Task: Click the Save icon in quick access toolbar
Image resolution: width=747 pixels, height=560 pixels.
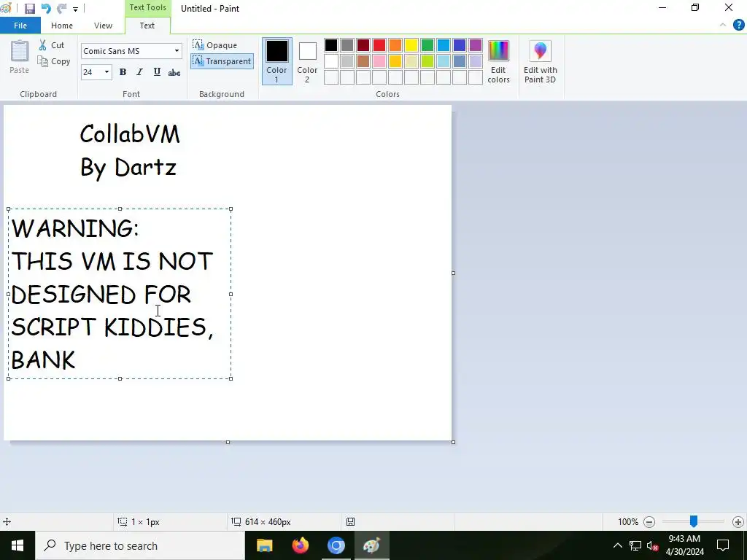Action: 29,9
